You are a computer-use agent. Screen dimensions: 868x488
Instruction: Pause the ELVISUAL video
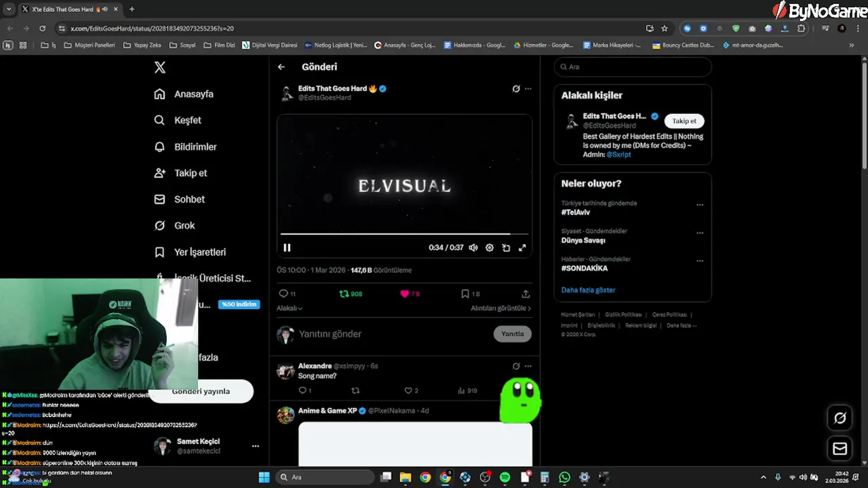pyautogui.click(x=287, y=248)
